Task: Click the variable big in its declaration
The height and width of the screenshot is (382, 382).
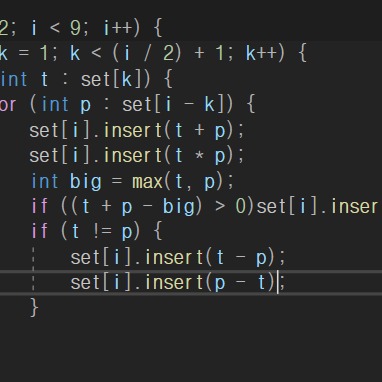Action: tap(85, 182)
